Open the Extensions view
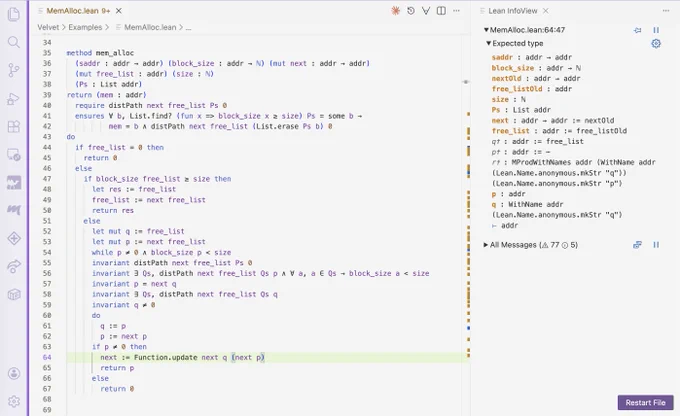The width and height of the screenshot is (680, 416). tap(14, 126)
